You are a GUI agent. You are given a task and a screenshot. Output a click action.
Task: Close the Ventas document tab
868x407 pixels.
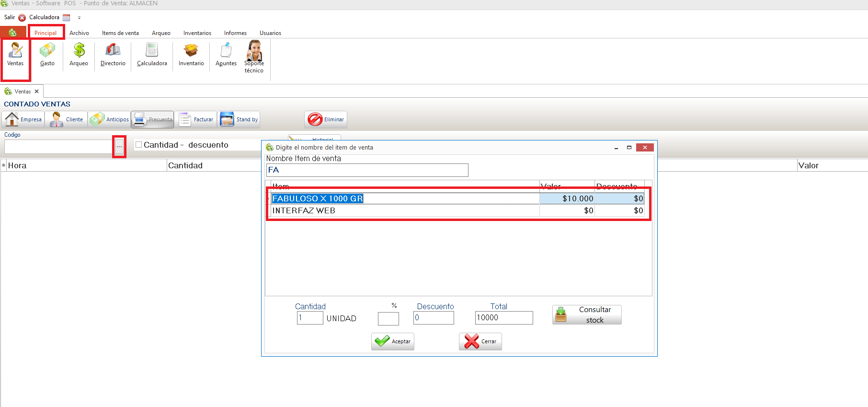tap(36, 92)
